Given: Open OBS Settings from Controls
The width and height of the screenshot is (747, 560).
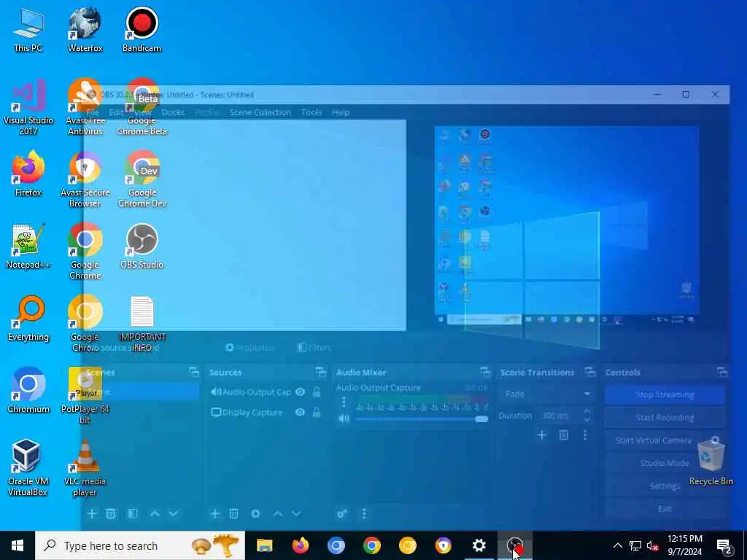Looking at the screenshot, I should 665,486.
